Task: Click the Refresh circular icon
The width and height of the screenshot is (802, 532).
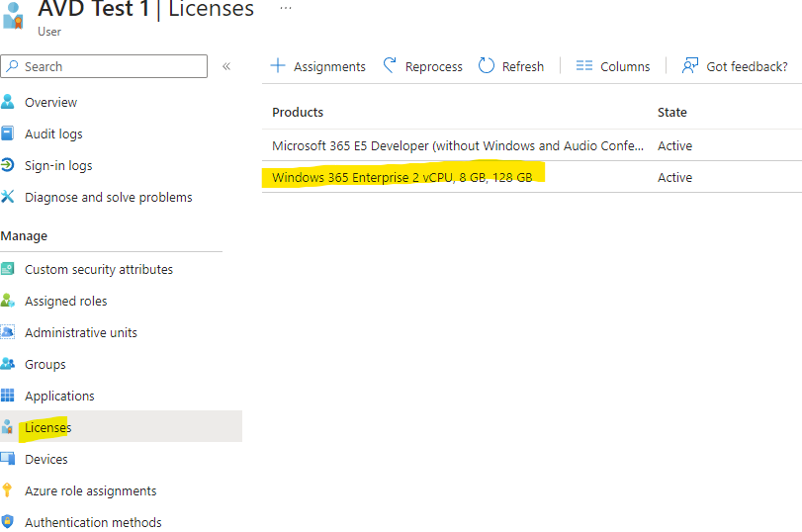Action: point(487,65)
